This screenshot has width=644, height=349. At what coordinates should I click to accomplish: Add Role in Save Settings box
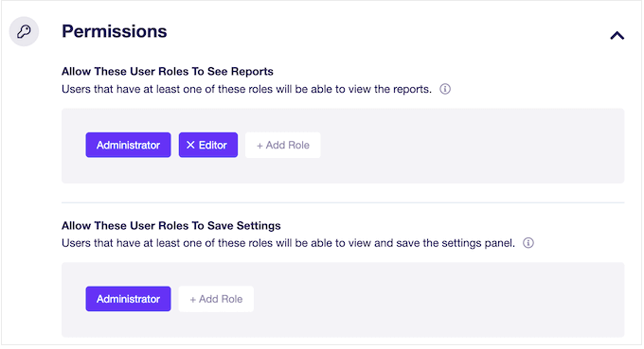coord(216,299)
